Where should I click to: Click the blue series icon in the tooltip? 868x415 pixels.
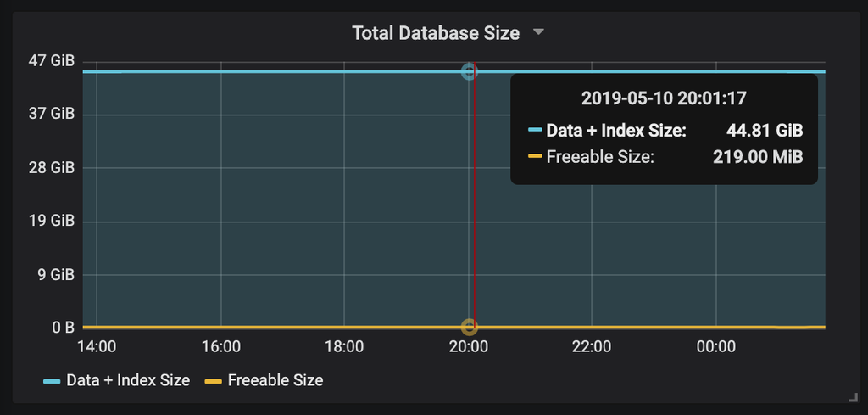click(x=535, y=131)
